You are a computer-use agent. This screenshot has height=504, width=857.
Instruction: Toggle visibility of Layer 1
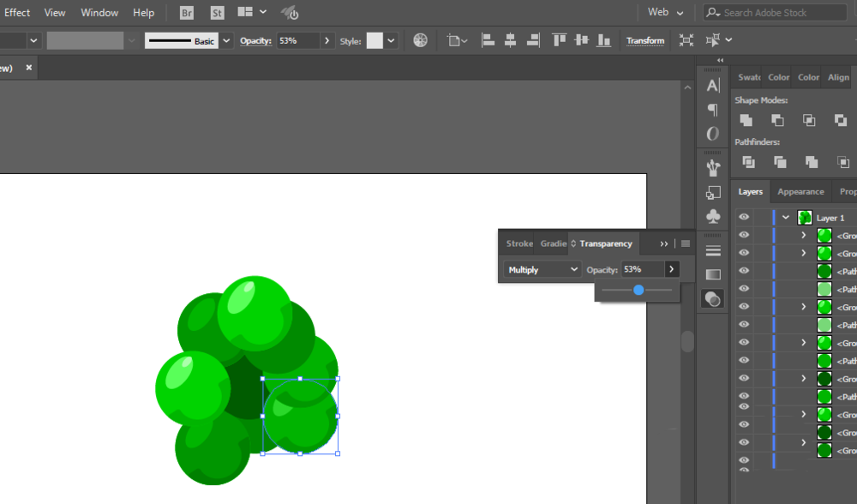(x=744, y=217)
